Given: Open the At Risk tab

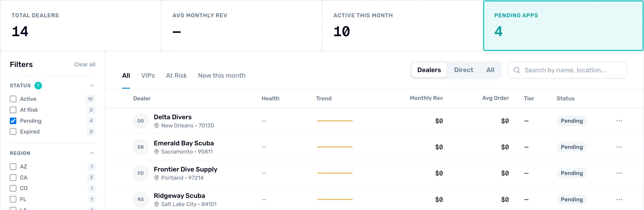Looking at the screenshot, I should pos(176,76).
